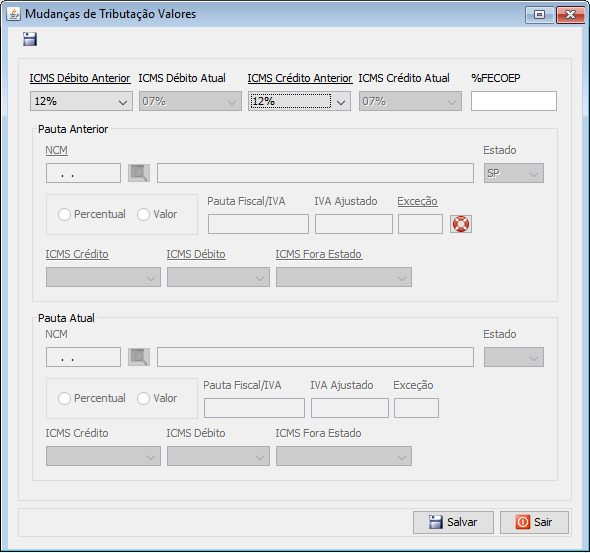Click the red lifebuoy icon beside Exceção
Viewport: 590px width, 553px height.
tap(461, 224)
